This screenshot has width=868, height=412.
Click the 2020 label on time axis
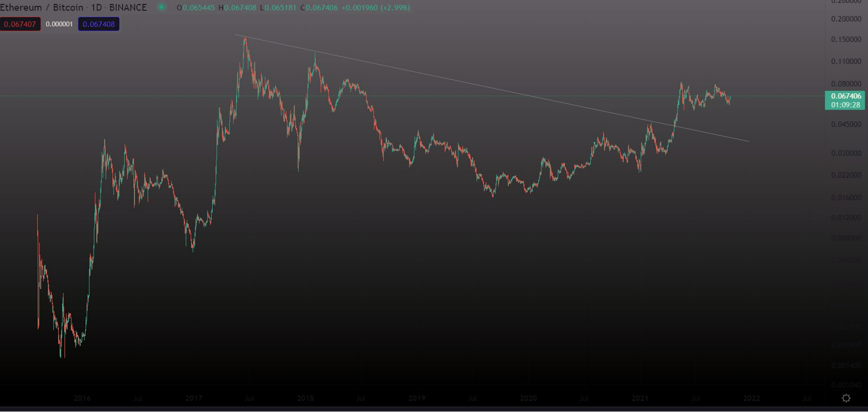click(528, 398)
